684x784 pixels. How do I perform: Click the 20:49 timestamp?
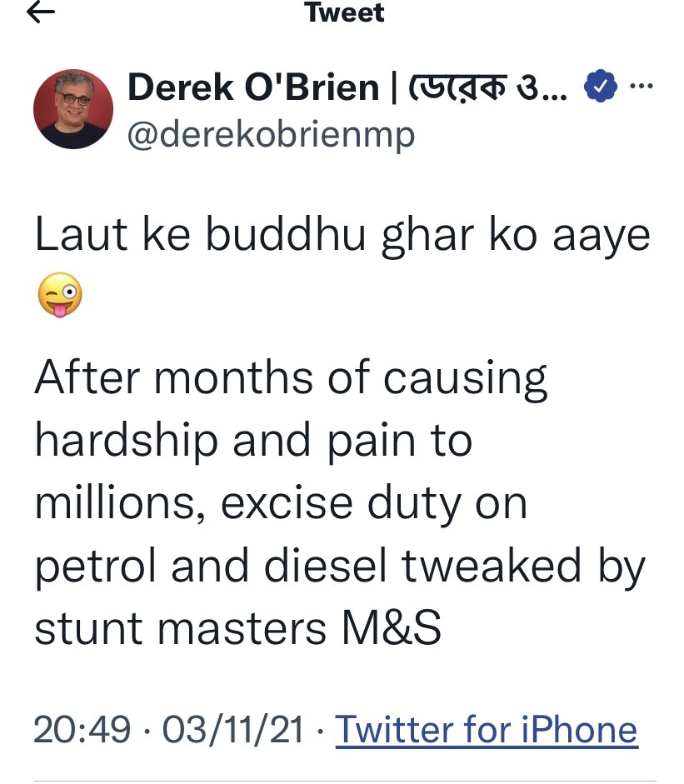pos(82,730)
